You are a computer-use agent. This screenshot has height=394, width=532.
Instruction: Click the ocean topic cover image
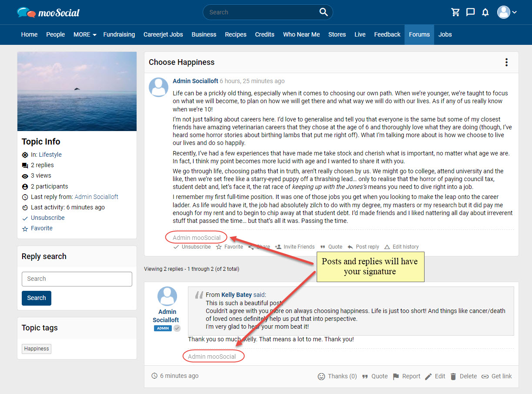(77, 91)
